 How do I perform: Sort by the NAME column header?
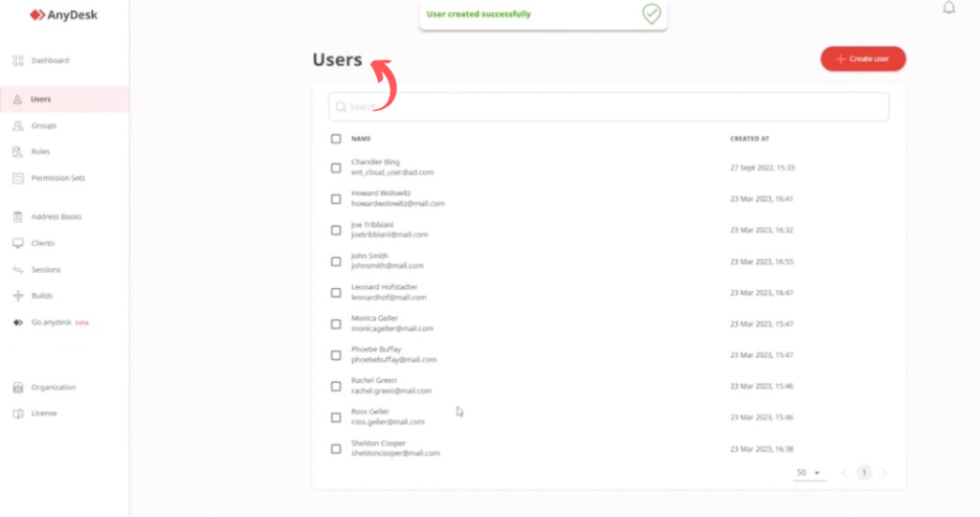361,139
